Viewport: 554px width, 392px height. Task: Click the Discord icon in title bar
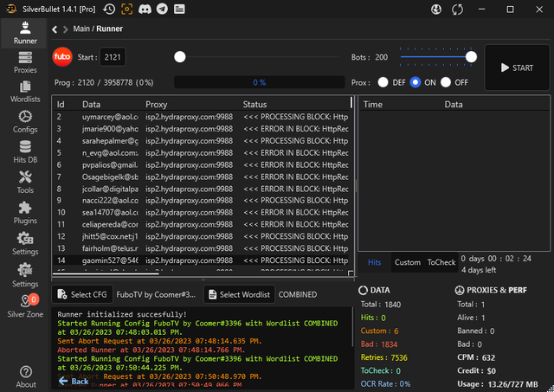(146, 10)
